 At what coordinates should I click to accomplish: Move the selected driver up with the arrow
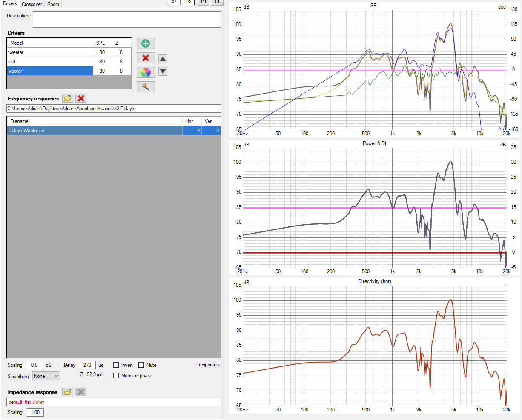pyautogui.click(x=163, y=59)
